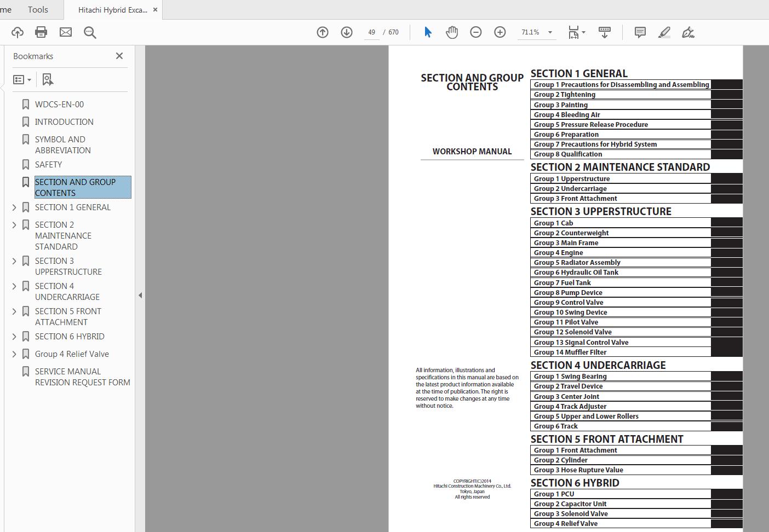Screen dimensions: 769x532
Task: Expand SECTION 5 FRONT ATTACHMENT bookmark
Action: (x=15, y=311)
